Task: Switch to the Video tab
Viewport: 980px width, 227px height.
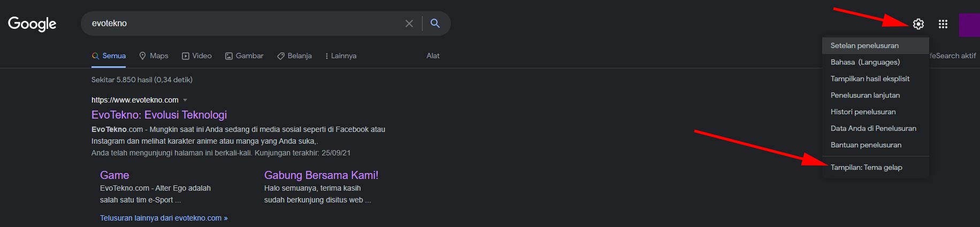Action: pyautogui.click(x=196, y=56)
